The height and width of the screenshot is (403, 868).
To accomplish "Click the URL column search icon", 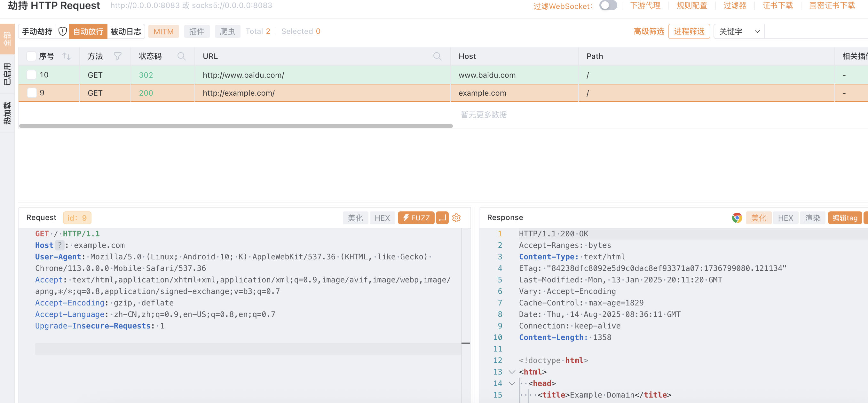I will (437, 56).
